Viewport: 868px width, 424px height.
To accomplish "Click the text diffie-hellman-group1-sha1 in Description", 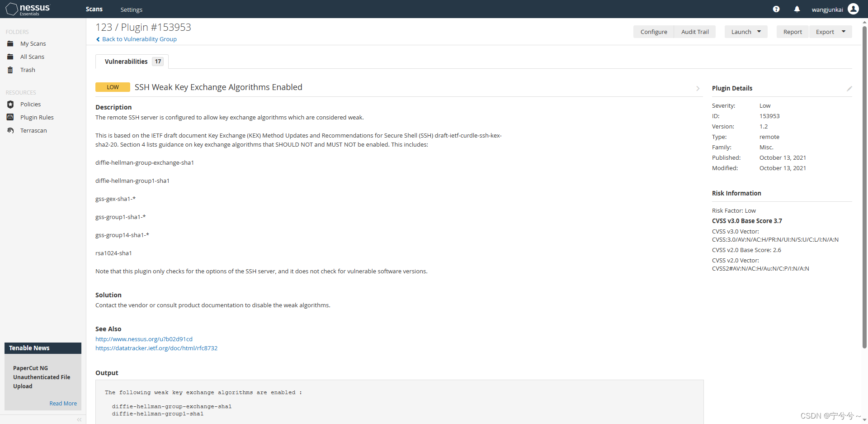I will 132,181.
